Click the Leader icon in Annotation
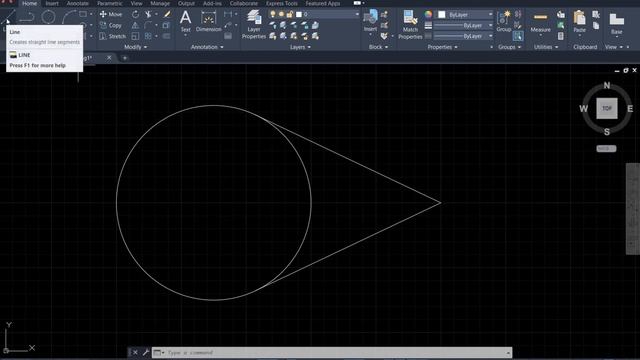 (228, 25)
